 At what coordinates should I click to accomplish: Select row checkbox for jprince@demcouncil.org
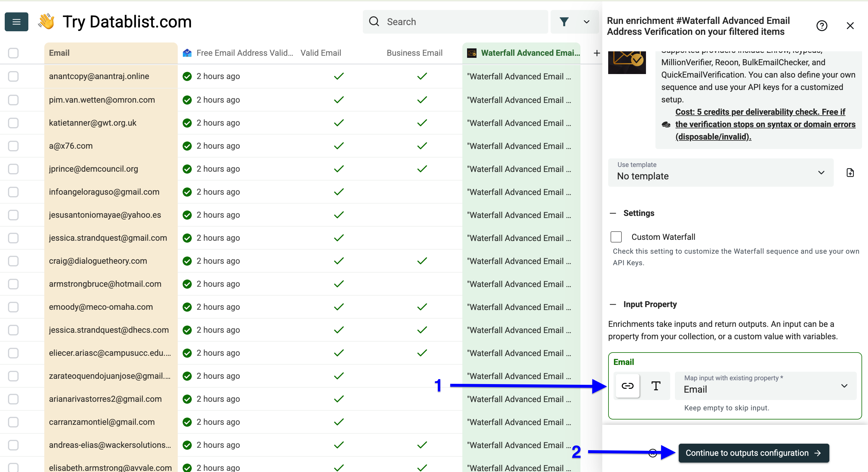[13, 169]
